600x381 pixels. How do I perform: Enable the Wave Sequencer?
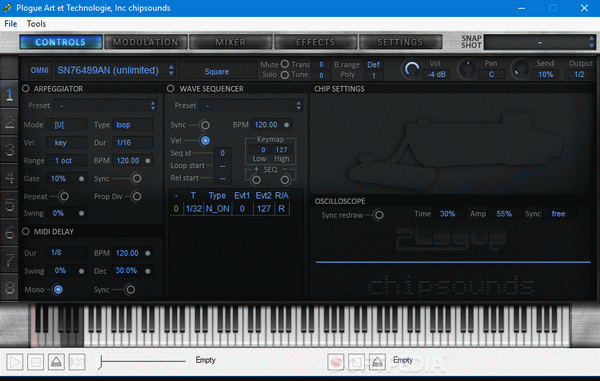click(x=171, y=89)
